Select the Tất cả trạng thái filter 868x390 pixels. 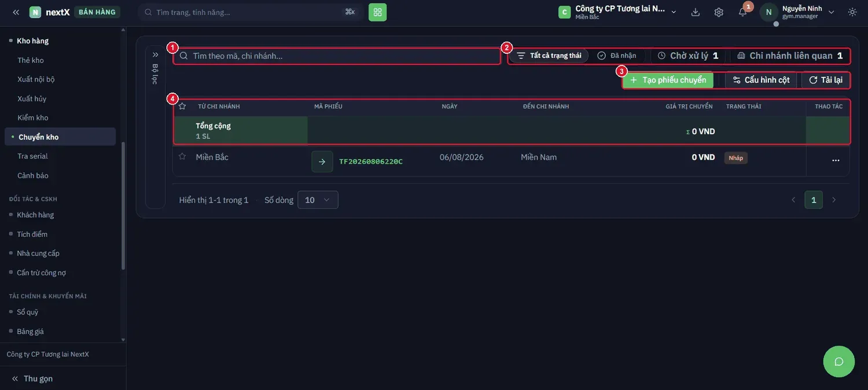pyautogui.click(x=549, y=56)
